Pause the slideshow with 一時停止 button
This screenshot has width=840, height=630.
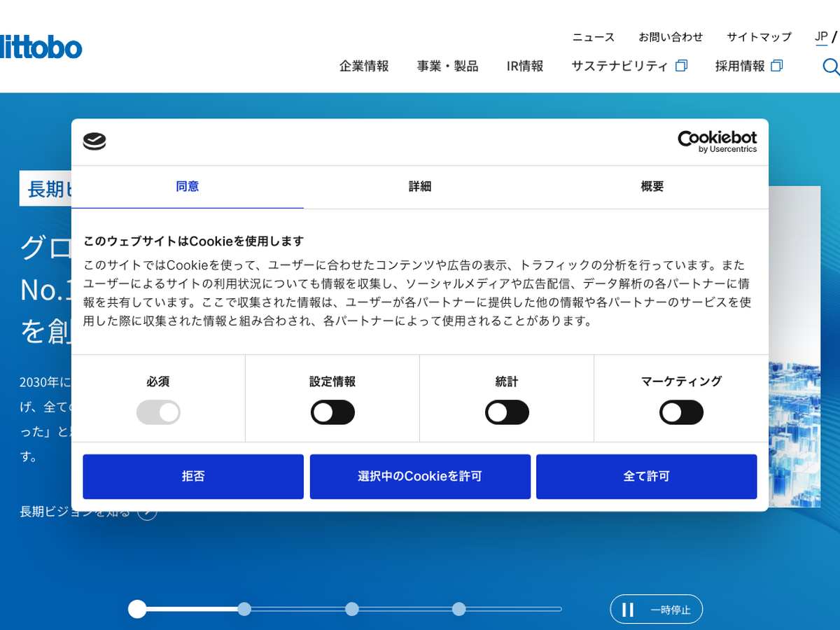pyautogui.click(x=656, y=609)
